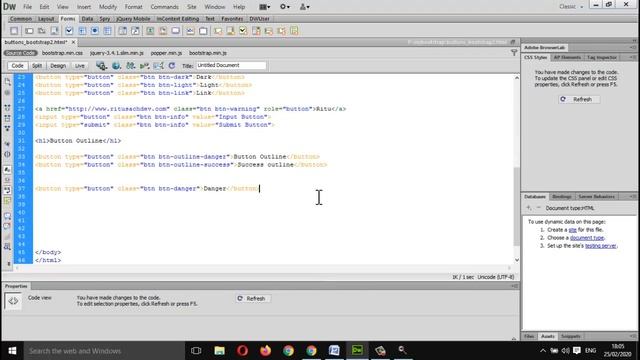
Task: Switch to the Layout insert tab
Action: click(46, 19)
